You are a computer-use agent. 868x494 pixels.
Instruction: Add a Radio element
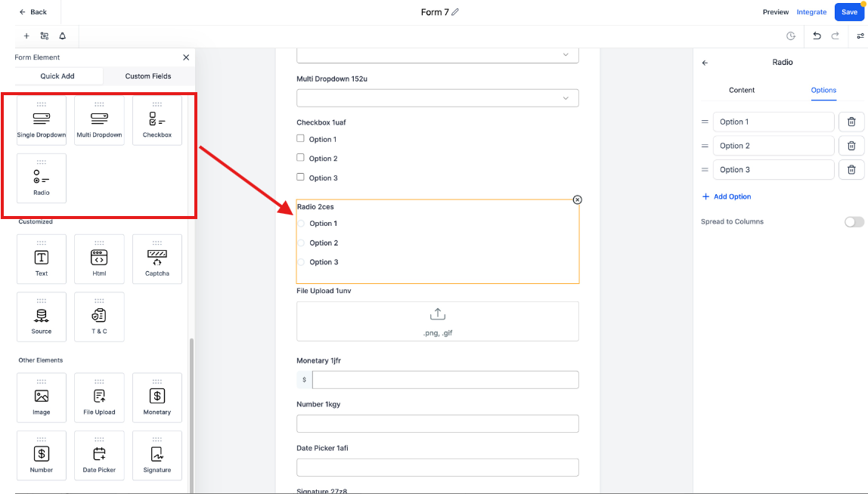point(42,178)
